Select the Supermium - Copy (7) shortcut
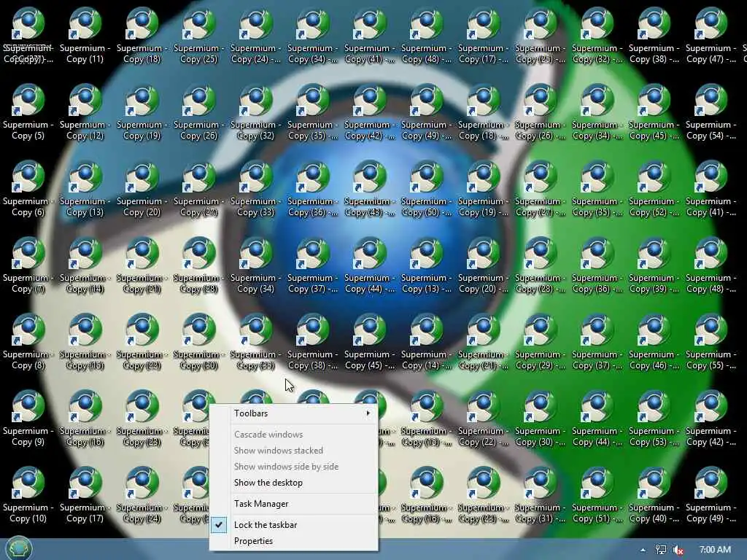 pos(28,265)
